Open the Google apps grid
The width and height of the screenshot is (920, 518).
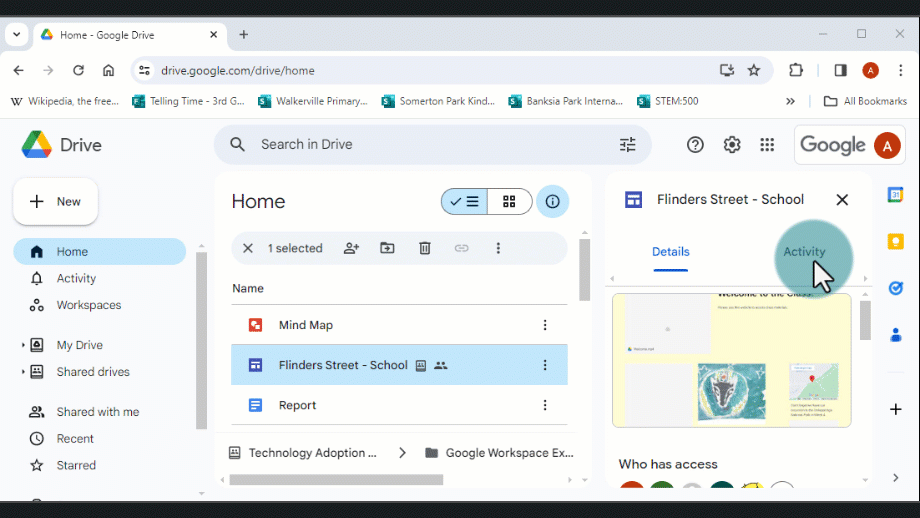(767, 144)
